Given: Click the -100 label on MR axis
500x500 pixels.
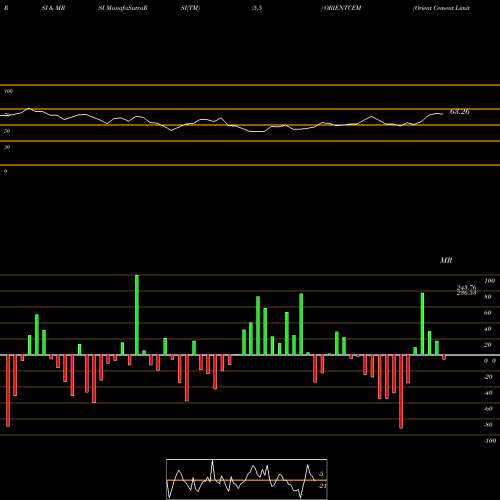Looking at the screenshot, I should tap(490, 440).
